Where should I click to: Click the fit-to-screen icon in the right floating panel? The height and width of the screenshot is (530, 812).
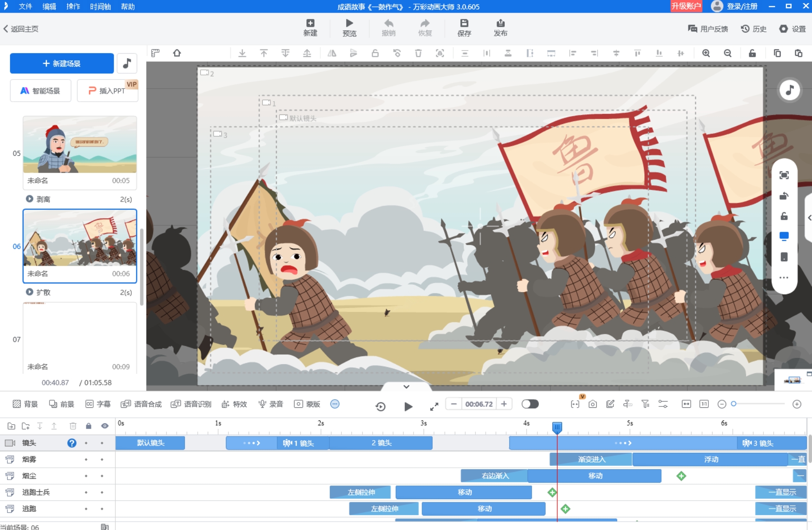(784, 175)
